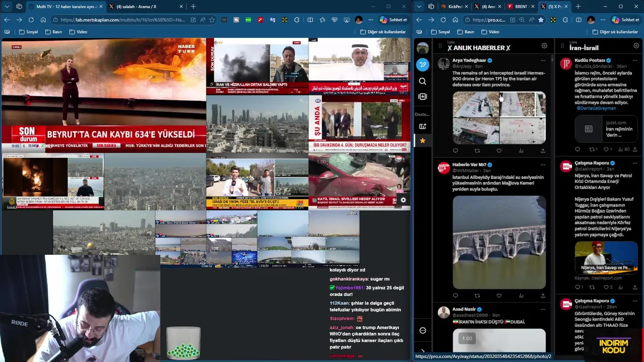View analytics of Arya Yadeghaar's post

point(521,150)
